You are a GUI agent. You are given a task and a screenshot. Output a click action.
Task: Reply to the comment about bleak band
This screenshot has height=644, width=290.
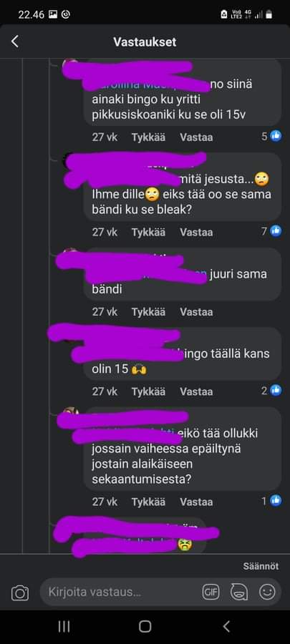(x=196, y=233)
